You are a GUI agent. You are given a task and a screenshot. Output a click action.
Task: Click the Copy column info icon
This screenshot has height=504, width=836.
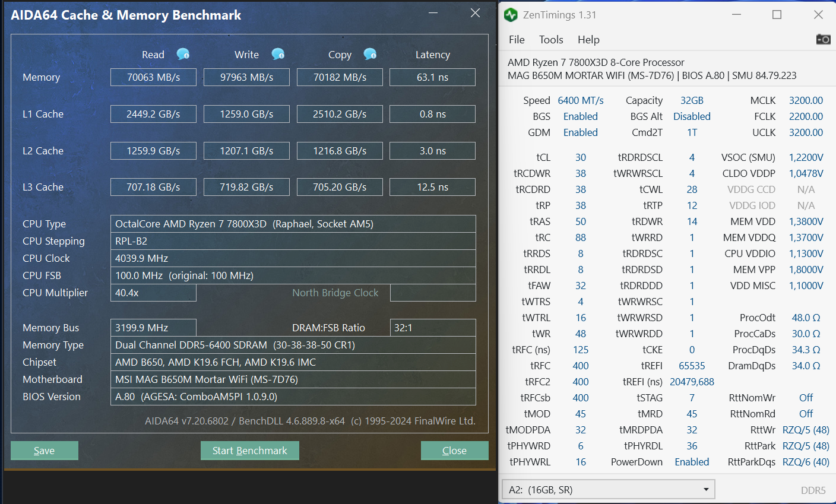[x=370, y=54]
